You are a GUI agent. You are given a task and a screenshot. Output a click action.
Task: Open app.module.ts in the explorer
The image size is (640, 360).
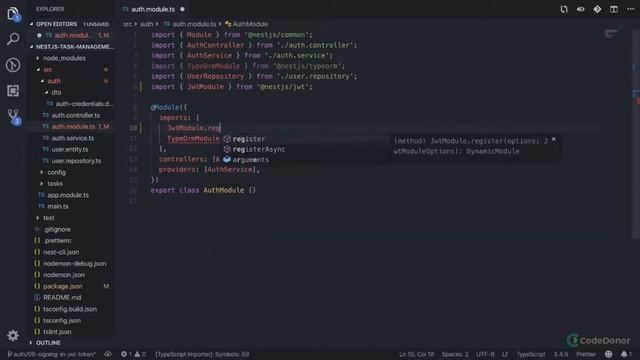[x=68, y=195]
